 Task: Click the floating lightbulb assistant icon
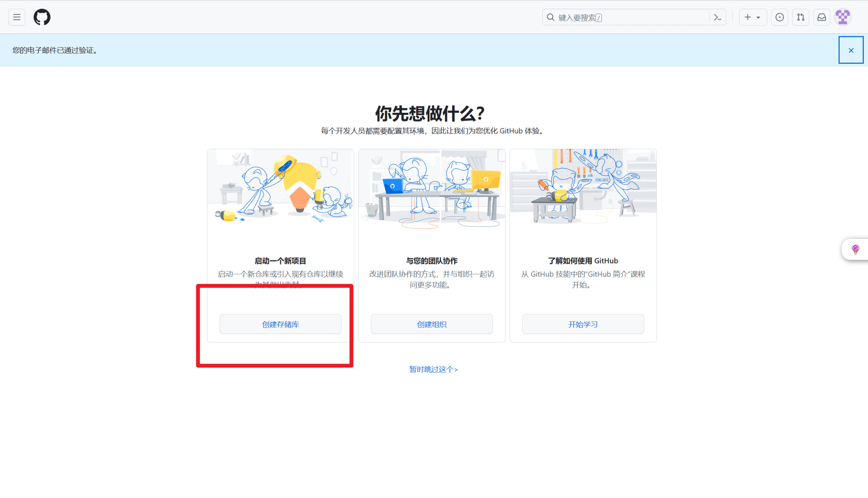pos(855,249)
